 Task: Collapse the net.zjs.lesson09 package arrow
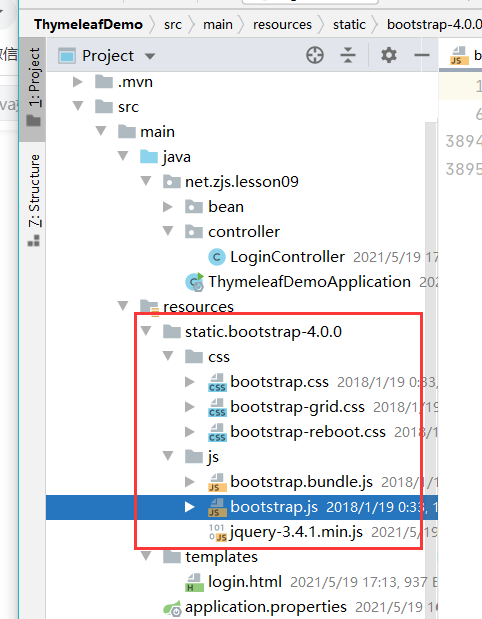(x=146, y=181)
